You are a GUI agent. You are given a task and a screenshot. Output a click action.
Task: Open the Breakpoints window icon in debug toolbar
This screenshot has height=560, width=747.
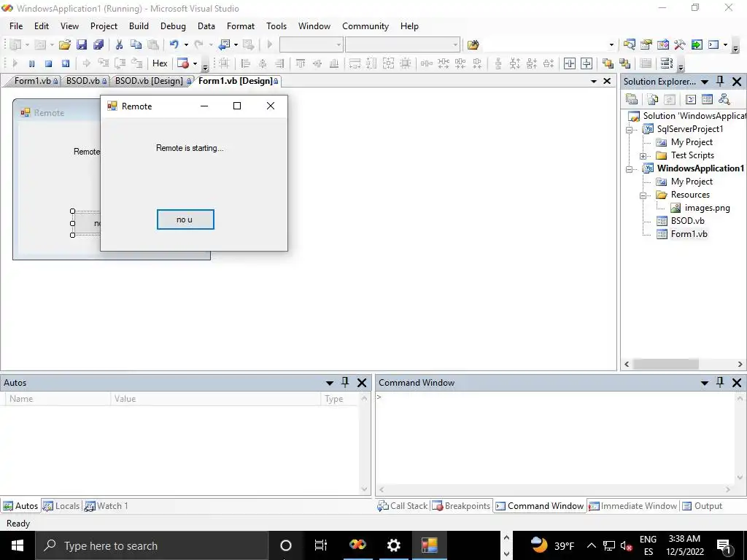183,63
